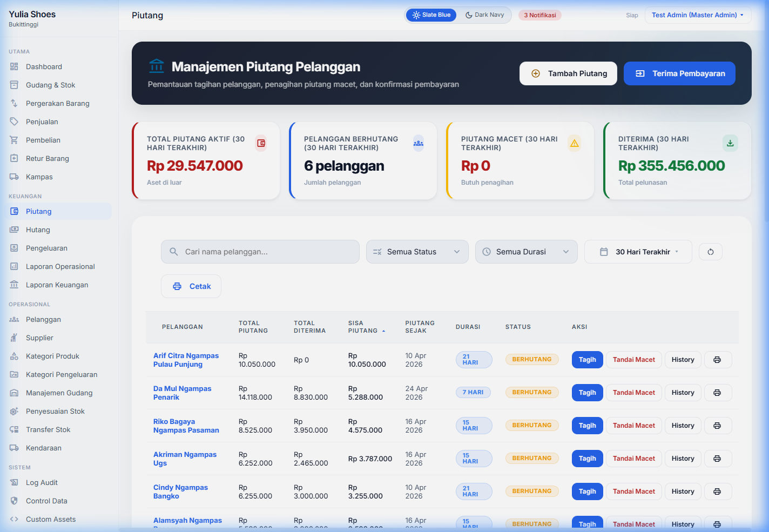This screenshot has width=769, height=532.
Task: Open Arif Citra Ngampas Pulau Punjung link
Action: point(186,360)
